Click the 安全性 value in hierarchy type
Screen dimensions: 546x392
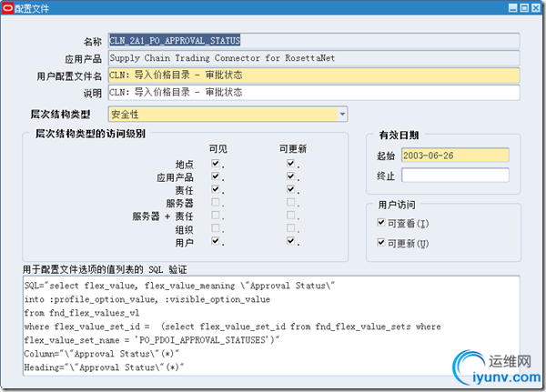click(125, 115)
